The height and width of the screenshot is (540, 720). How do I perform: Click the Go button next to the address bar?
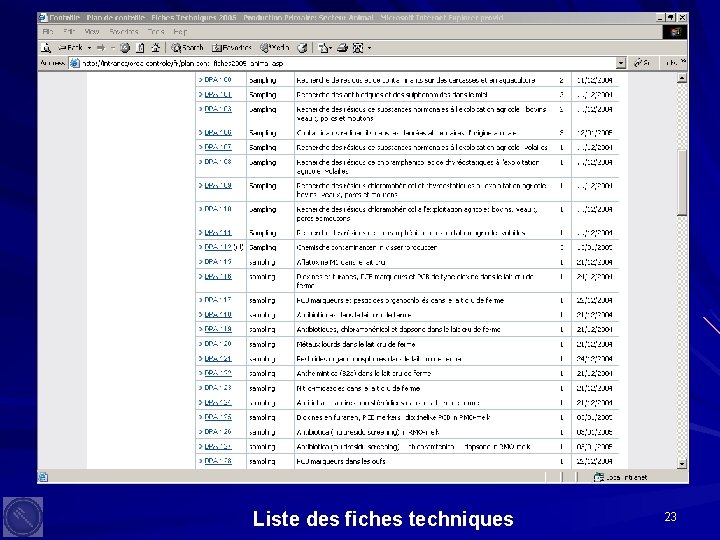(x=642, y=63)
